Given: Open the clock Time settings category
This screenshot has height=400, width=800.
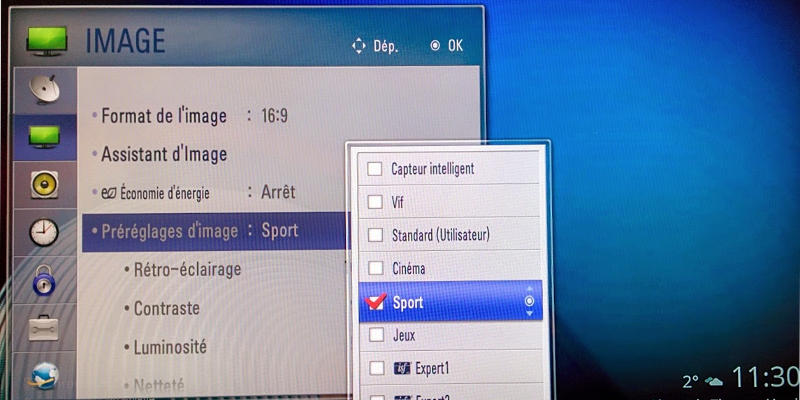Looking at the screenshot, I should tap(44, 232).
